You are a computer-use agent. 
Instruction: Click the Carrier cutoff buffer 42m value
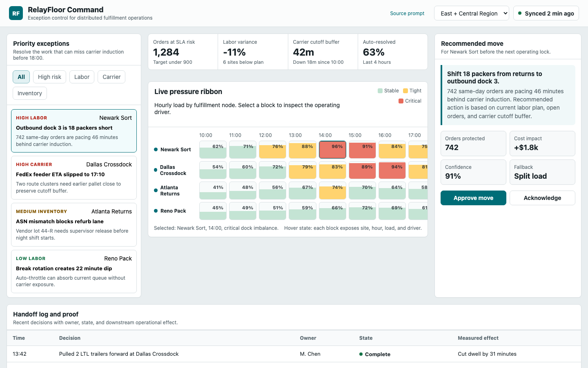(x=303, y=52)
